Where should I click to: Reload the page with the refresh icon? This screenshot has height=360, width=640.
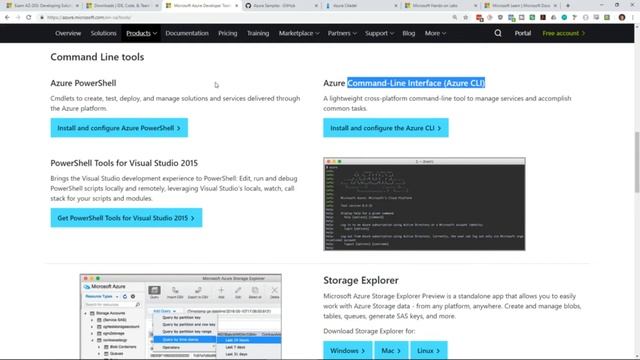[x=29, y=18]
